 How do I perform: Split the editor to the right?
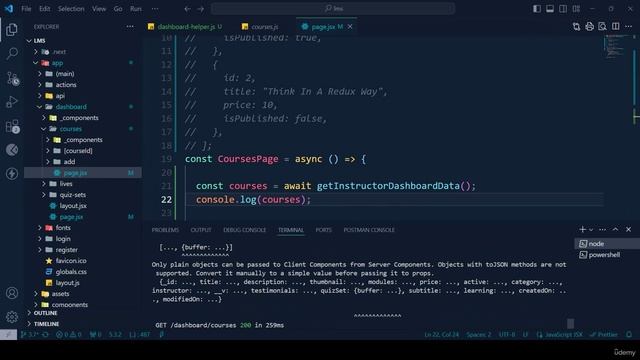pyautogui.click(x=616, y=27)
